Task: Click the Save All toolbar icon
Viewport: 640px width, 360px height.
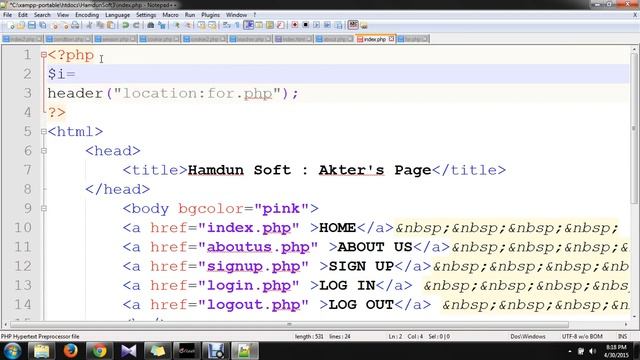Action: [x=42, y=25]
